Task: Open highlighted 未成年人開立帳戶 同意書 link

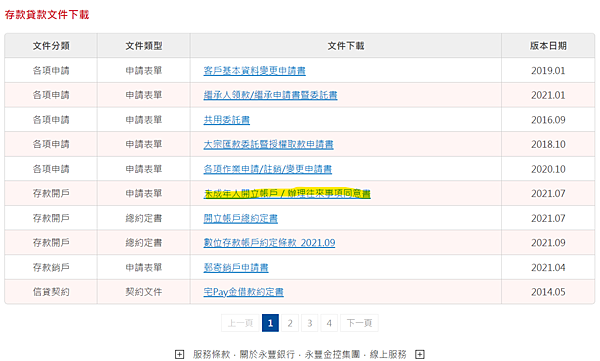Action: [287, 193]
